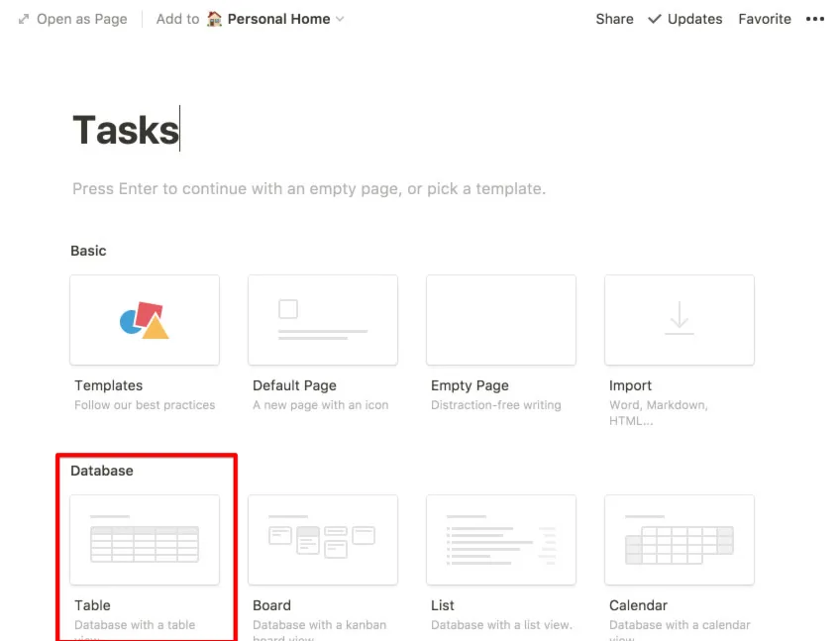Viewport: 840px width, 641px height.
Task: Click the Table label under Database
Action: coord(92,605)
